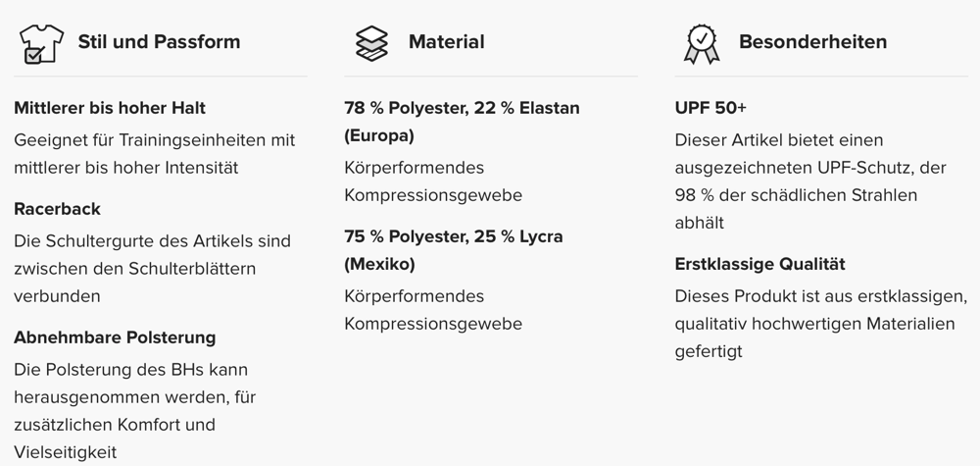Click the stacked fabric layers Material icon
The image size is (980, 466).
(371, 43)
